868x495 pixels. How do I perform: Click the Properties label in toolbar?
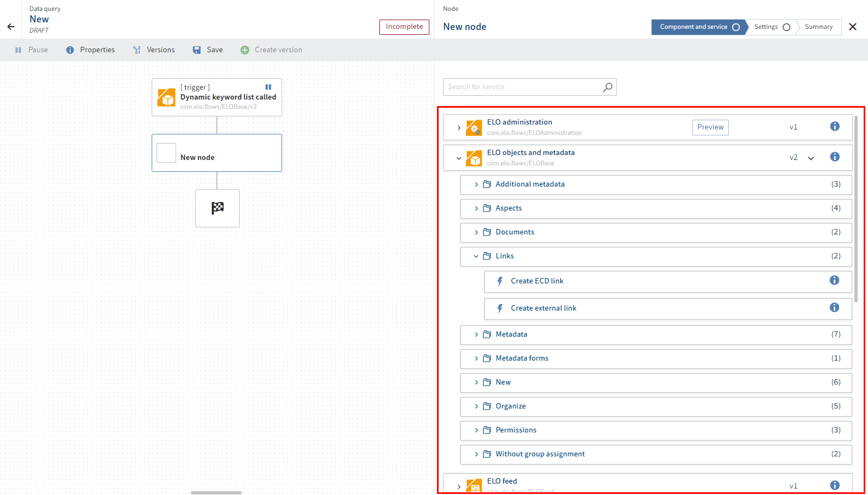pyautogui.click(x=97, y=50)
